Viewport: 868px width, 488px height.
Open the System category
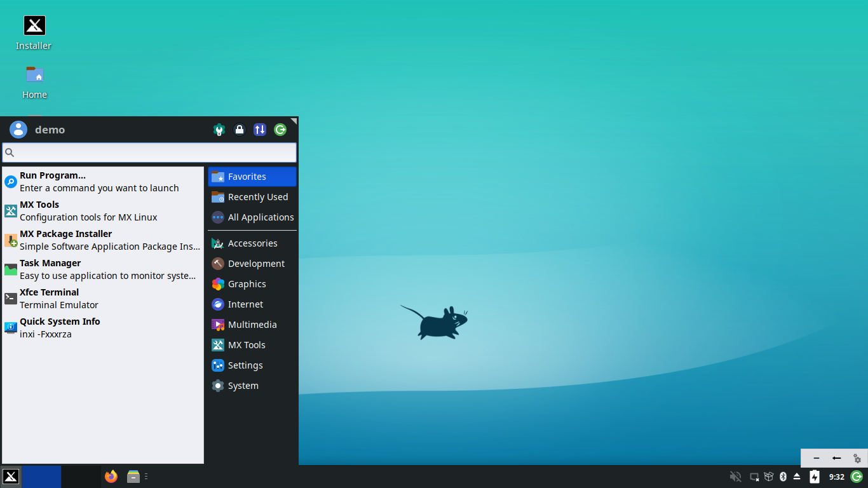tap(252, 386)
